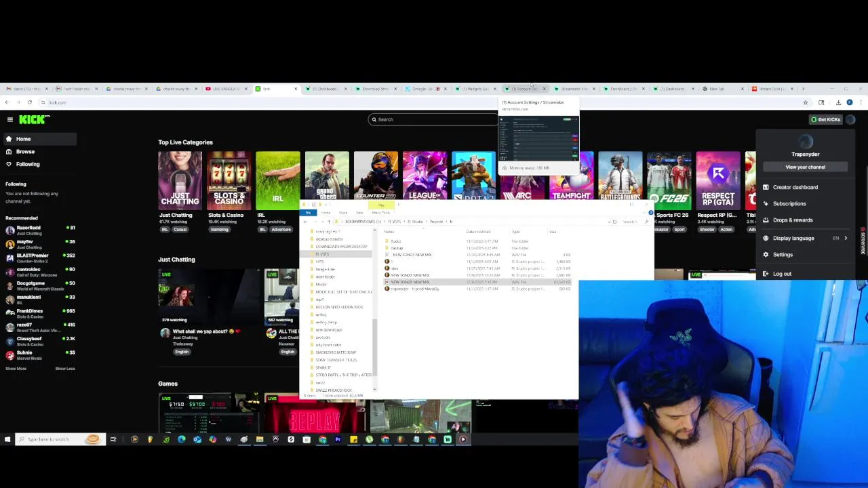Open Subscriptions in profile menu
This screenshot has height=488, width=868.
click(805, 203)
